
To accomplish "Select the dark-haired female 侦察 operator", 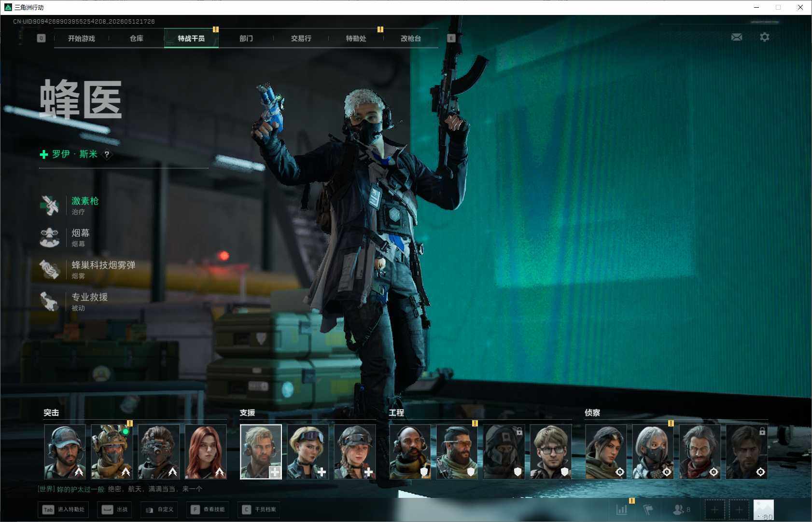I will pyautogui.click(x=606, y=452).
